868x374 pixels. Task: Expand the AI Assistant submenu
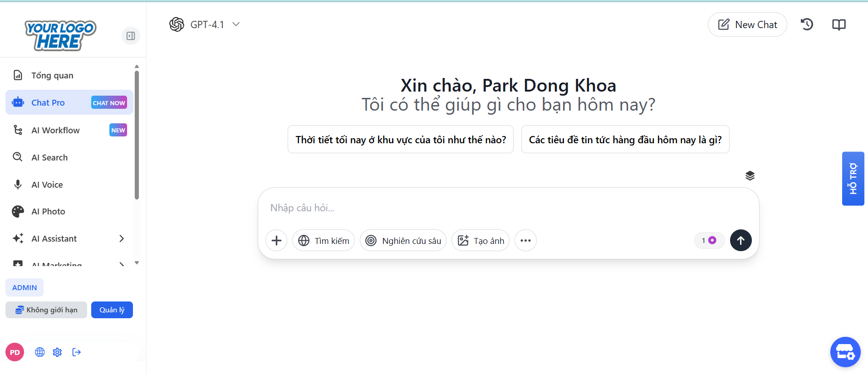(121, 238)
